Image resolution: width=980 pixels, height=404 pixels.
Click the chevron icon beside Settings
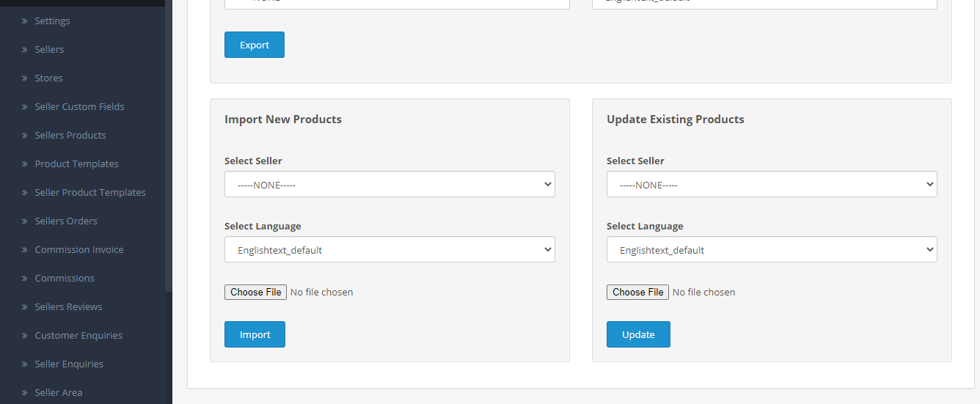24,21
